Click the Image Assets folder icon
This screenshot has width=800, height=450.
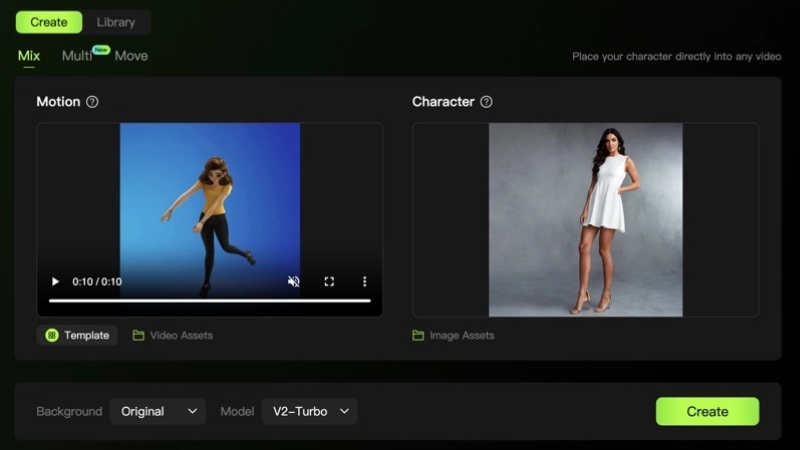[418, 335]
